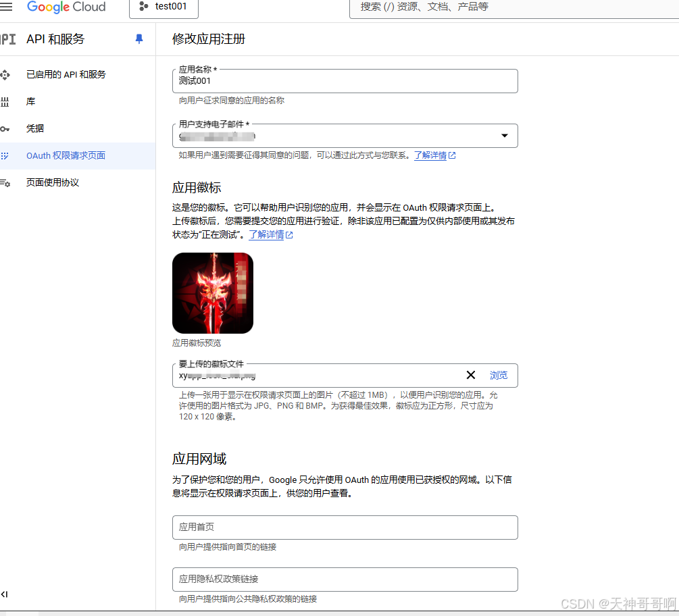Open 了解详情 link under support email
This screenshot has width=679, height=616.
coord(434,155)
